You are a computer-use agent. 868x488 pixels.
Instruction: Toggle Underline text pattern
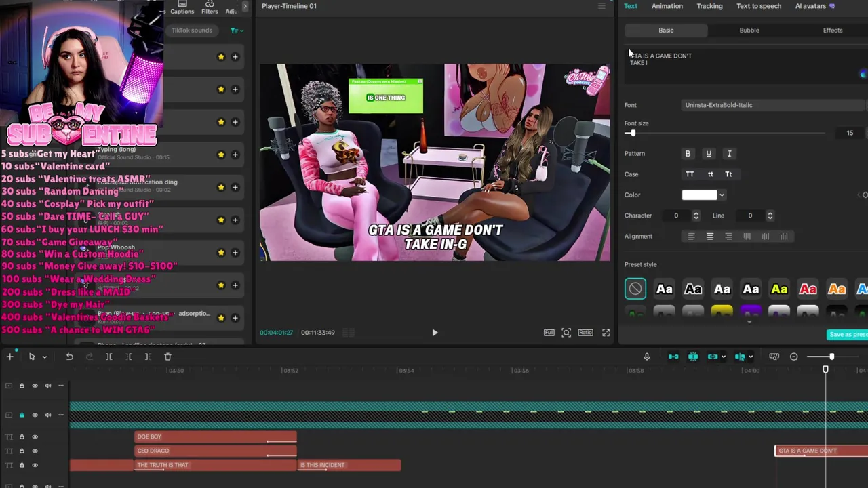click(709, 154)
